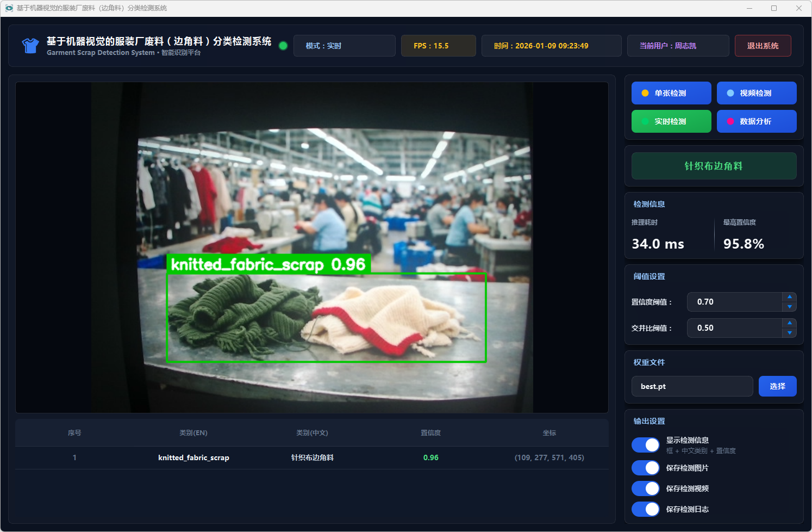Increase the 交并比阈值 with up arrow

tap(790, 323)
